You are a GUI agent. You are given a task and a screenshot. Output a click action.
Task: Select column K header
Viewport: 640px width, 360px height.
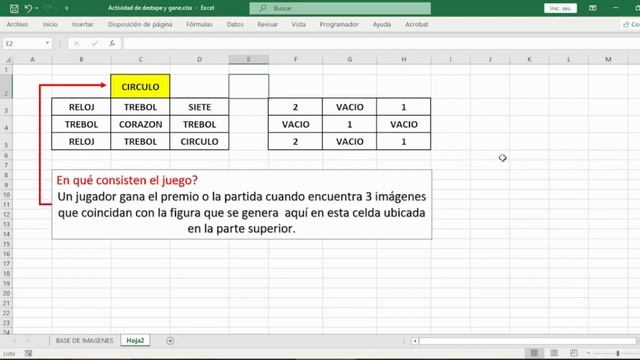point(529,60)
